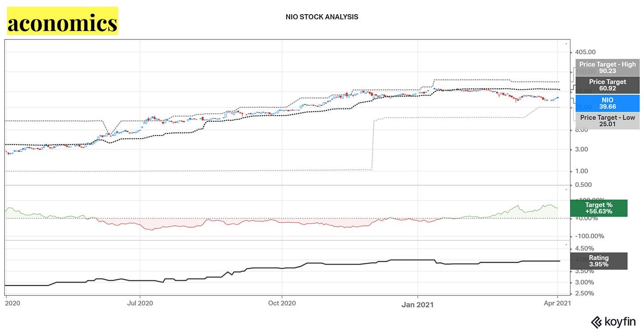Click the koyfin logo

click(614, 322)
